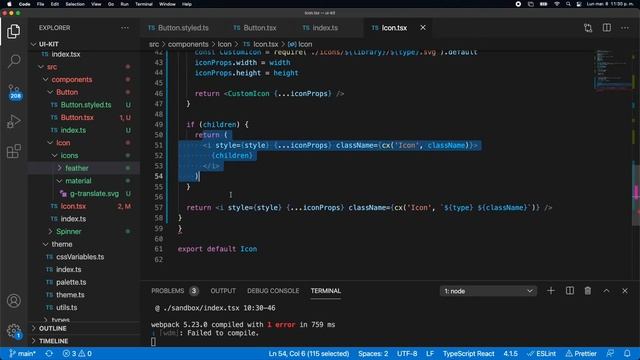640x360 pixels.
Task: Click 'components' in the breadcrumb
Action: (188, 44)
